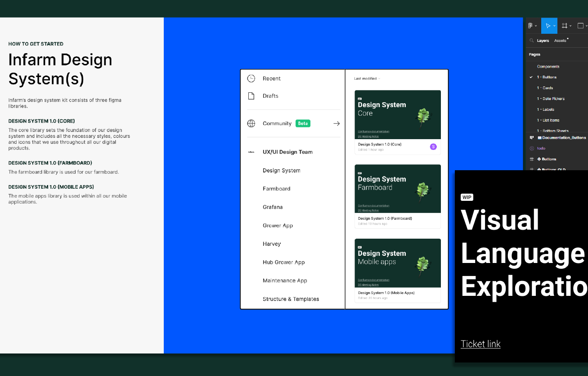Click the purple S avatar on Core file
Screen dimensions: 588x376
pos(433,146)
